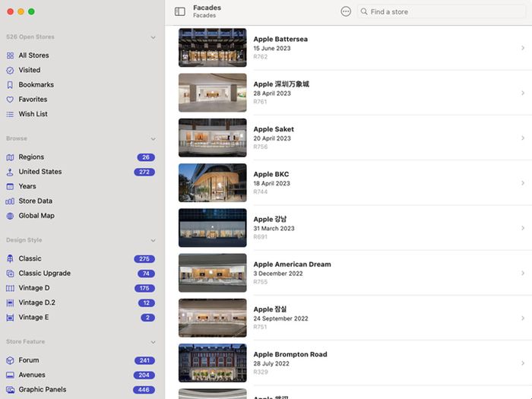Viewport: 532px width, 399px height.
Task: Click the Vintage D.2 icon
Action: click(10, 302)
